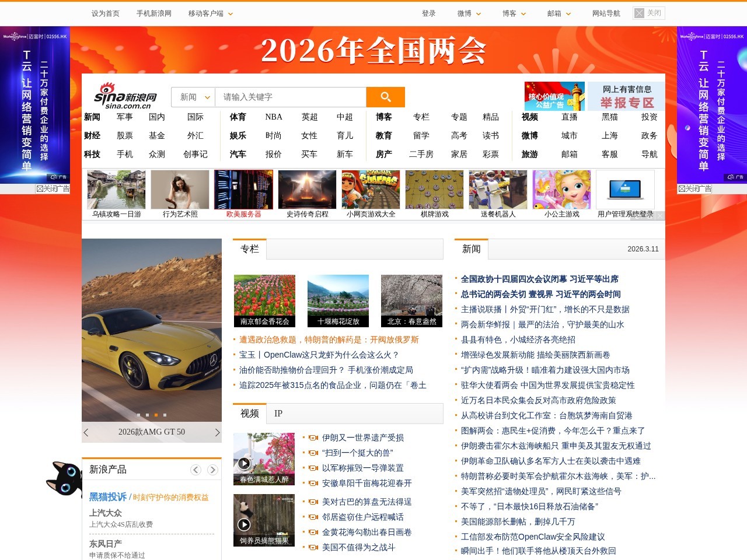Image resolution: width=747 pixels, height=560 pixels.
Task: Click the Sina logo
Action: click(x=125, y=96)
